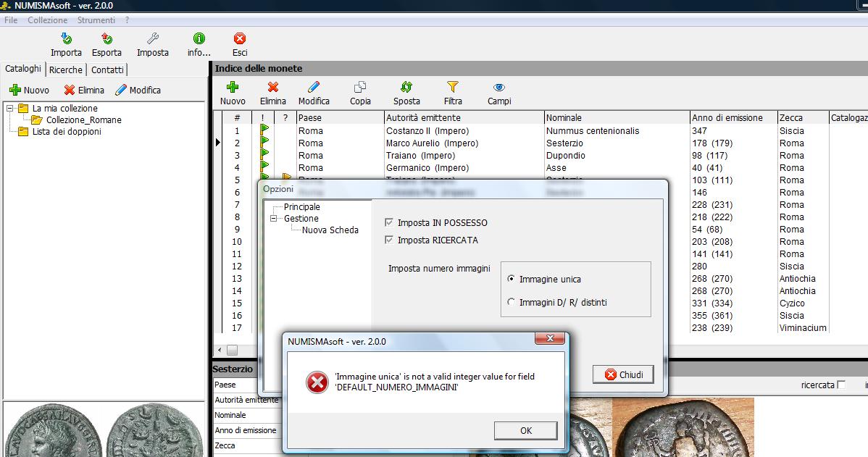Add new catalog with Nuovo in Cataloghi

point(29,90)
